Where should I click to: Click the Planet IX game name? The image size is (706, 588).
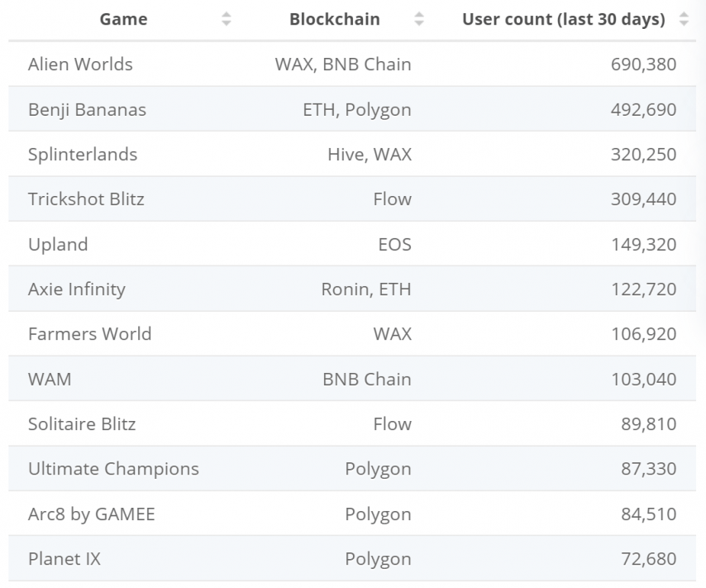tap(64, 559)
